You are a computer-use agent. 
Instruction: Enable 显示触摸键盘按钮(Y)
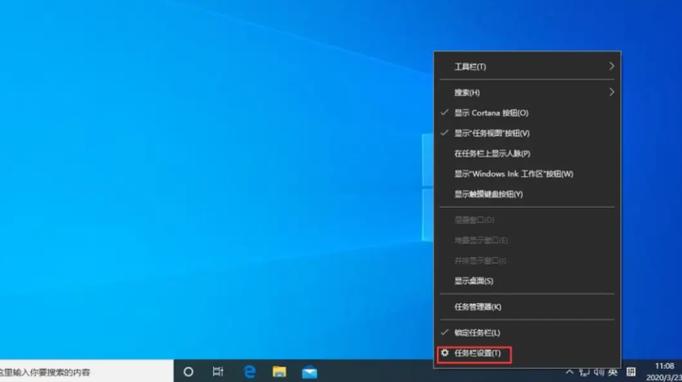pyautogui.click(x=527, y=194)
